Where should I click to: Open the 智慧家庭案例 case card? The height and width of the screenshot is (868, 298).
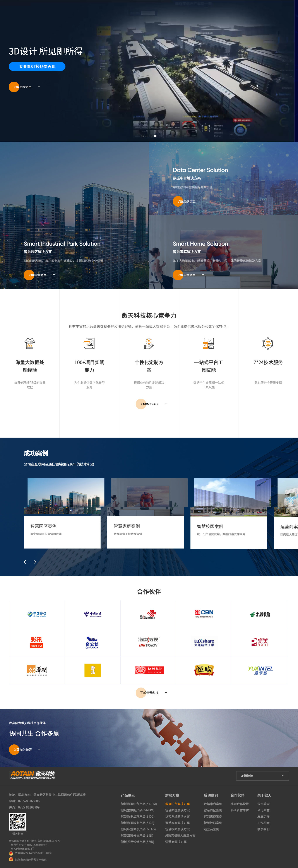[146, 513]
